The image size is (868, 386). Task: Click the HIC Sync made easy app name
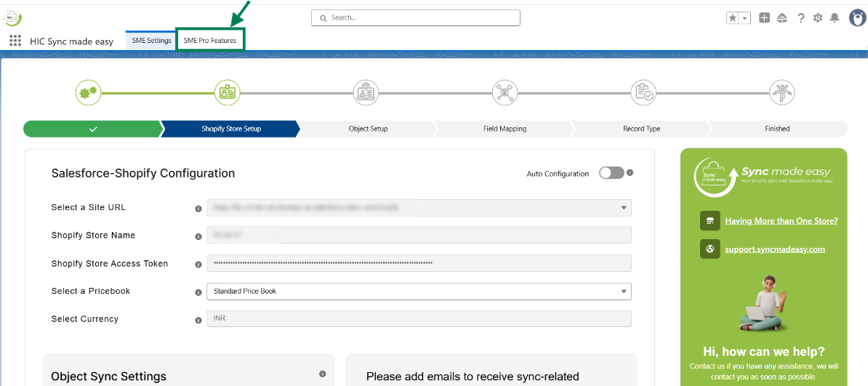(71, 41)
